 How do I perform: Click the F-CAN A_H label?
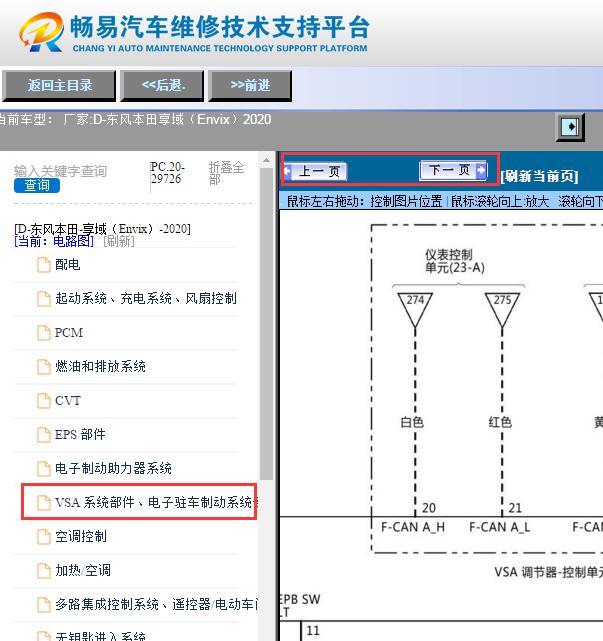click(413, 528)
